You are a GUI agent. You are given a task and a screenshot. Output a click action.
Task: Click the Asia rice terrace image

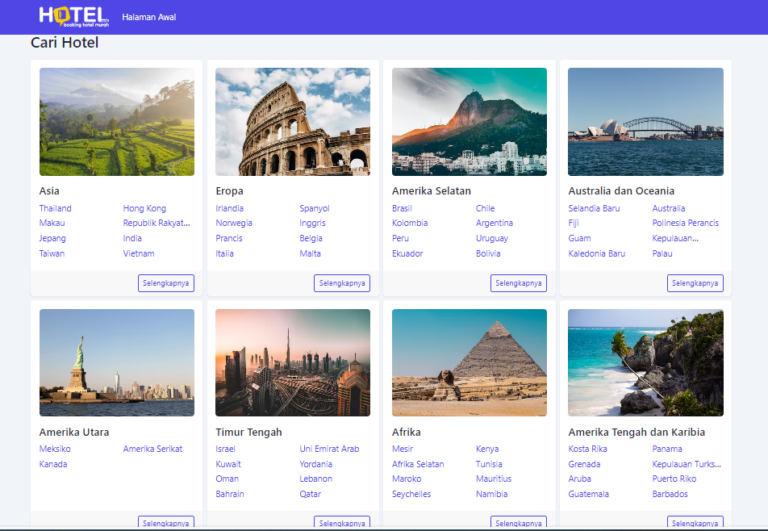coord(117,122)
